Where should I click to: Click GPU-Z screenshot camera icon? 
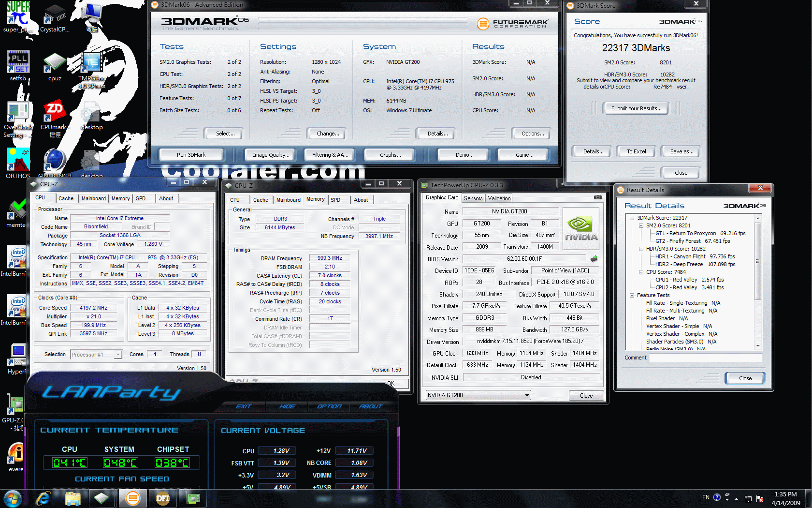tap(597, 197)
